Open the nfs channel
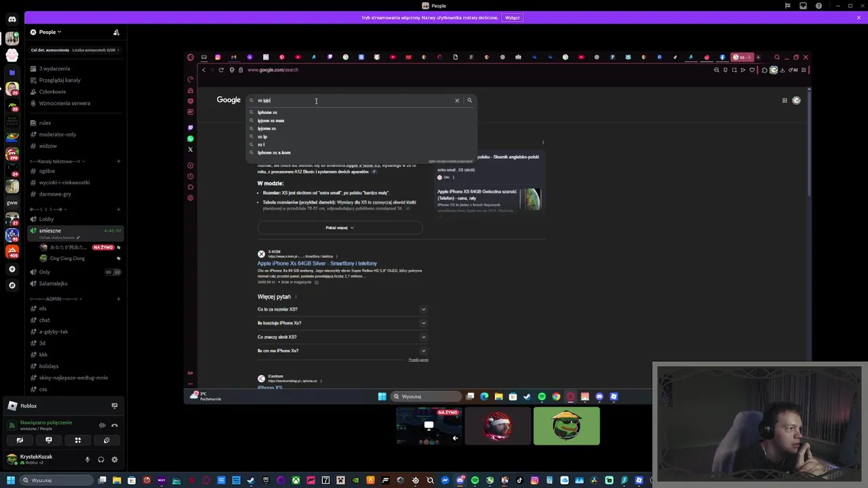The height and width of the screenshot is (488, 868). (x=43, y=308)
